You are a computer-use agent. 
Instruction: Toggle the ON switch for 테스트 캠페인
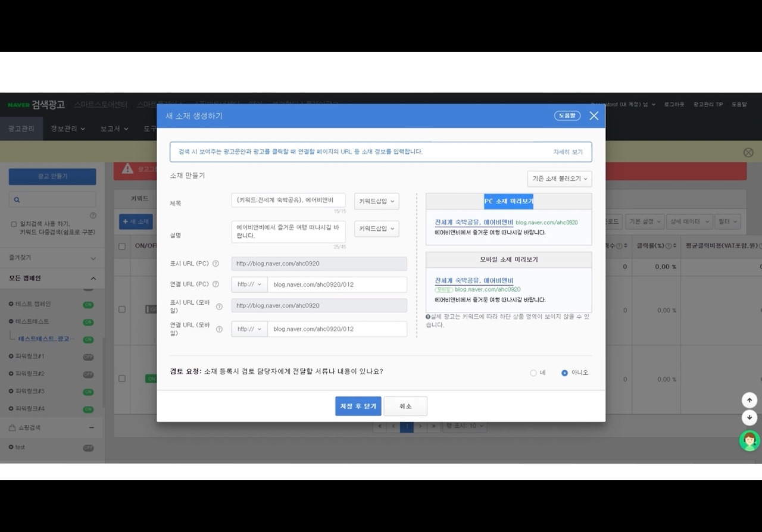(88, 305)
